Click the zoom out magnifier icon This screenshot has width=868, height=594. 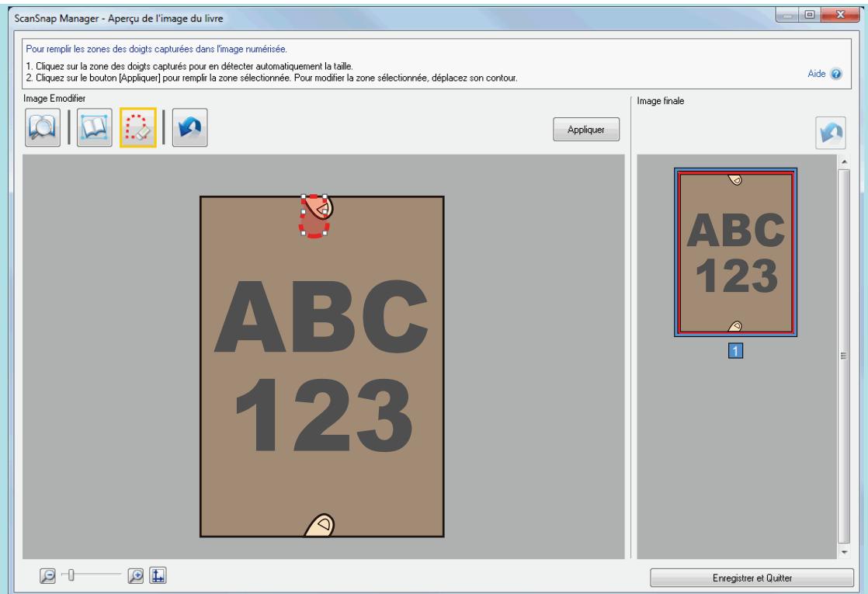point(47,575)
